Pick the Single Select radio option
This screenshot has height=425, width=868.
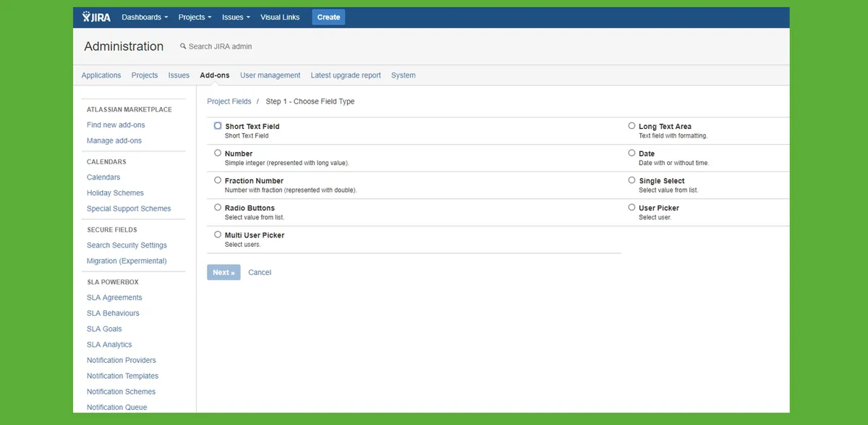click(x=631, y=180)
